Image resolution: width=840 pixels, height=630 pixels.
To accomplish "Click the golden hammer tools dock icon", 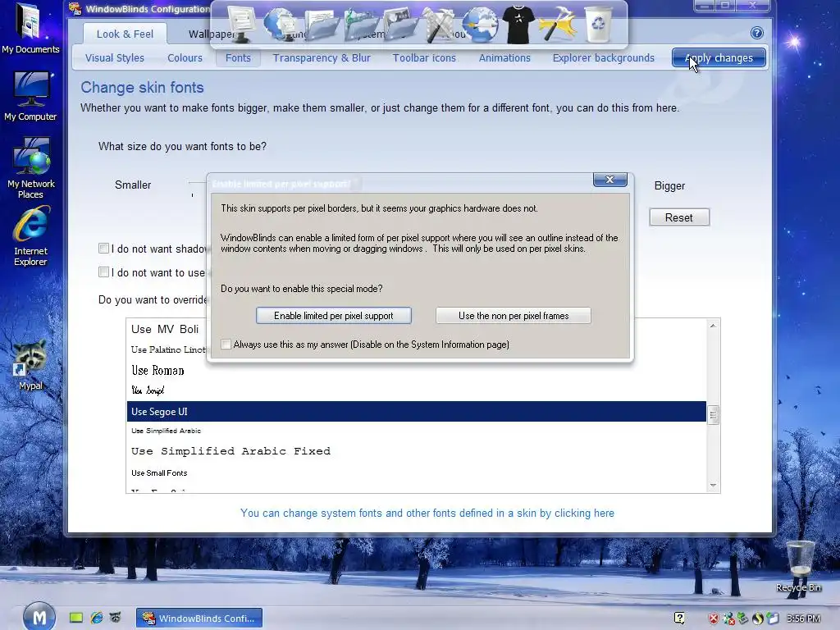I will coord(558,24).
